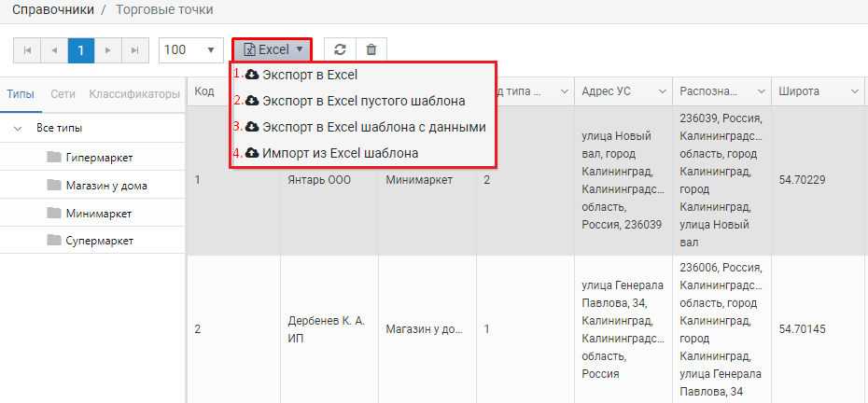
Task: Go to next page arrow
Action: pos(108,50)
